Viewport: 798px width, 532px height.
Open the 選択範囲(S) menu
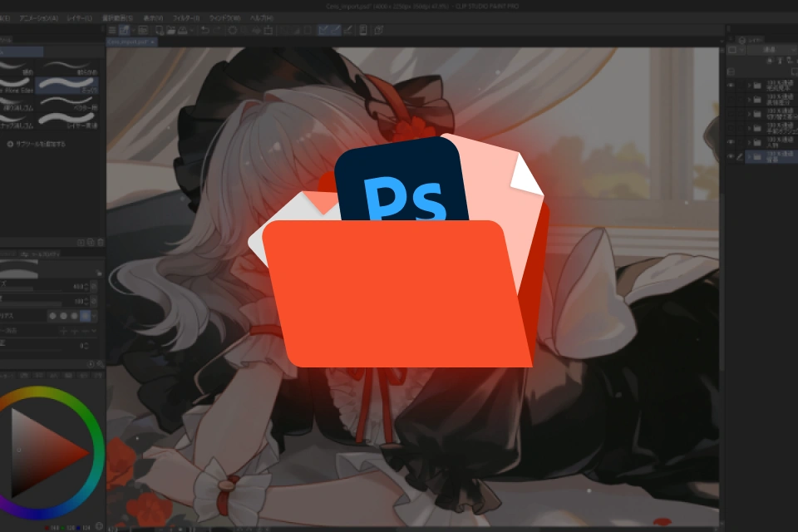(117, 17)
